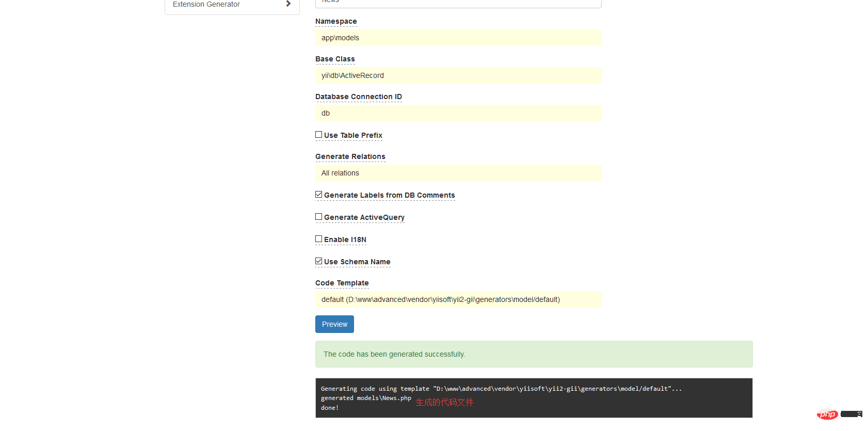Click the Database Connection ID label

pos(359,97)
